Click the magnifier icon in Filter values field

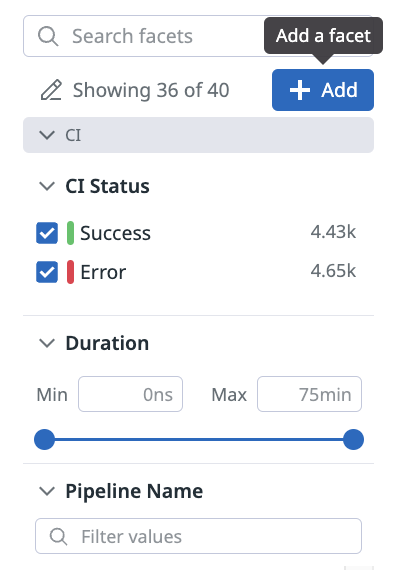[x=59, y=536]
